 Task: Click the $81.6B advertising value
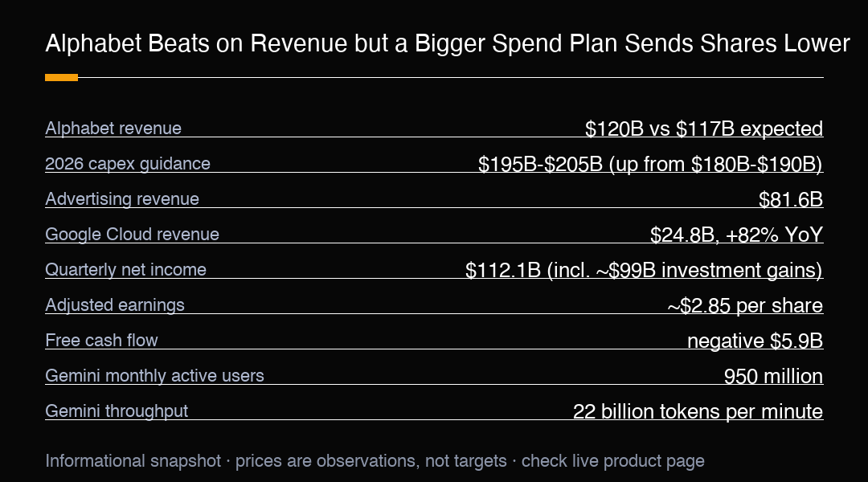(791, 199)
